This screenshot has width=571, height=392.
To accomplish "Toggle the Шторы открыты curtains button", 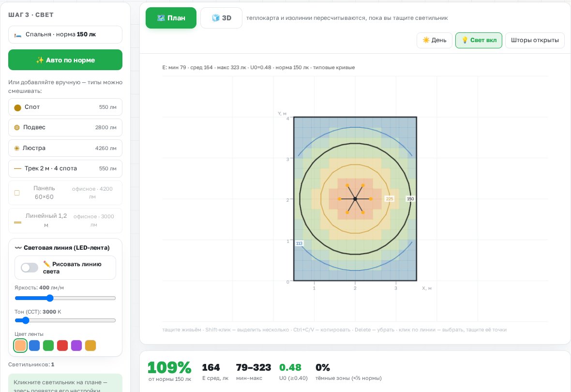I will tap(535, 41).
